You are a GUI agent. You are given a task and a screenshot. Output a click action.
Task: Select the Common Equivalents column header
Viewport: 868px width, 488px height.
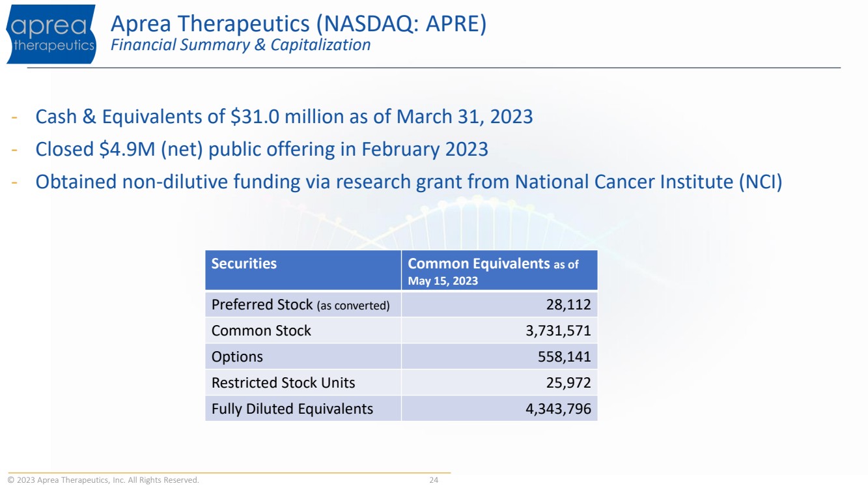[493, 271]
